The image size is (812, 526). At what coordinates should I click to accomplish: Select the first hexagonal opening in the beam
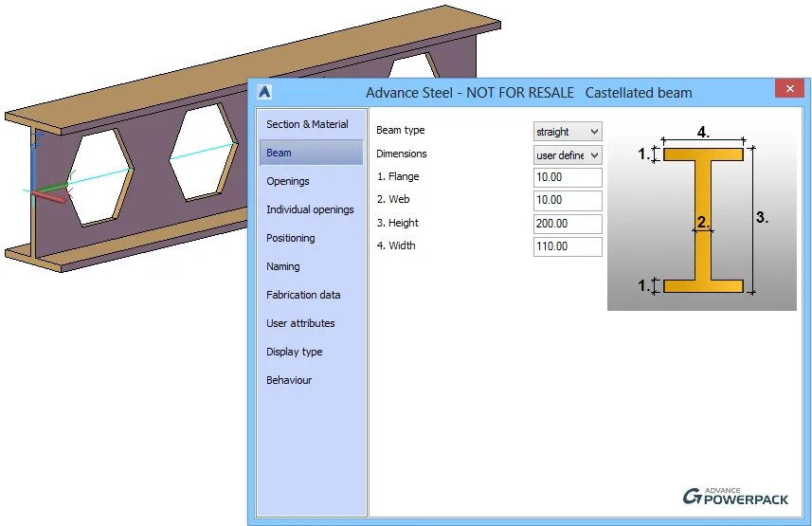point(99,178)
